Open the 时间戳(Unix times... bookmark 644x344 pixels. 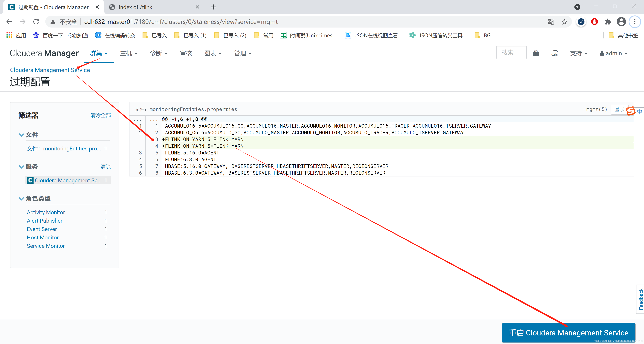[x=308, y=35]
